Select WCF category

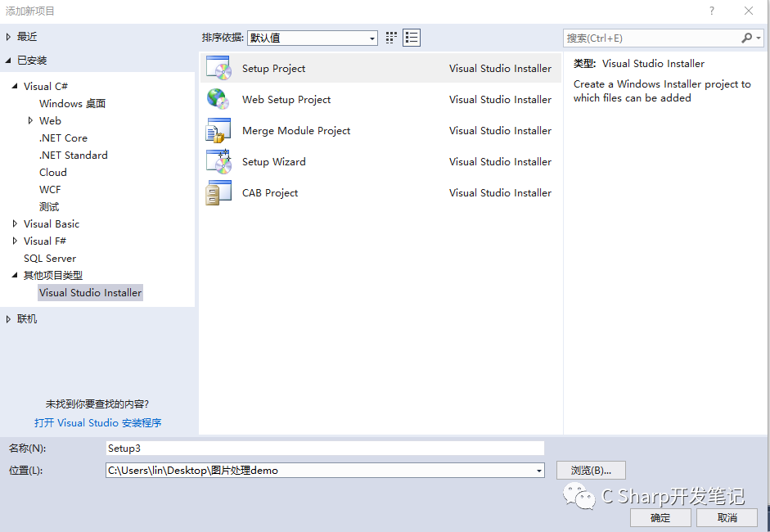tap(50, 190)
